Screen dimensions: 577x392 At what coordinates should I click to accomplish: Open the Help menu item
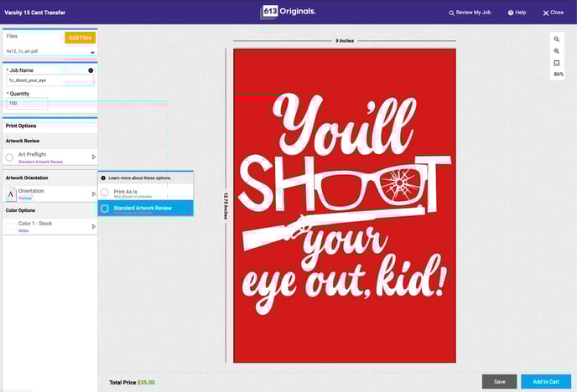[517, 13]
